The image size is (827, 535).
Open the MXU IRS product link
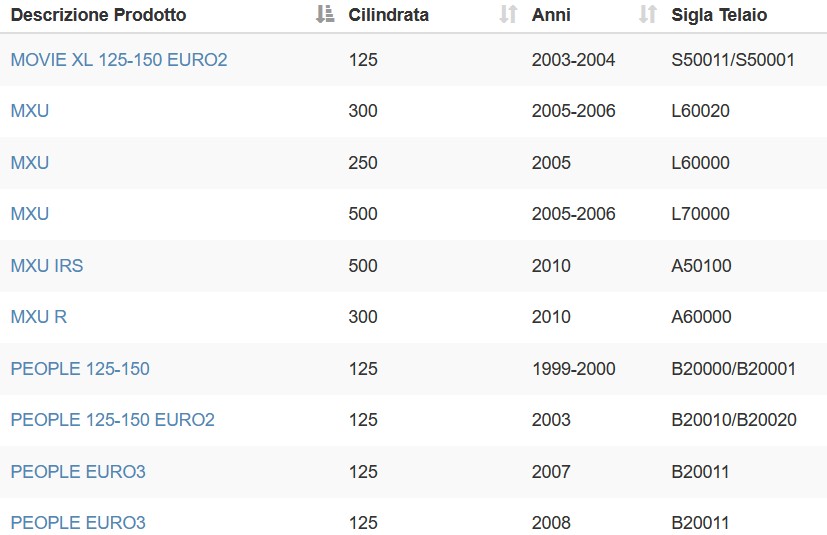coord(47,265)
